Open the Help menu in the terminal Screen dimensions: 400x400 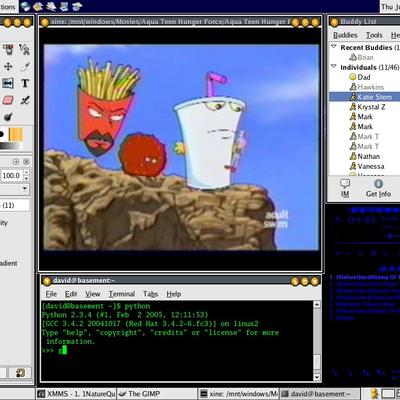tap(174, 294)
